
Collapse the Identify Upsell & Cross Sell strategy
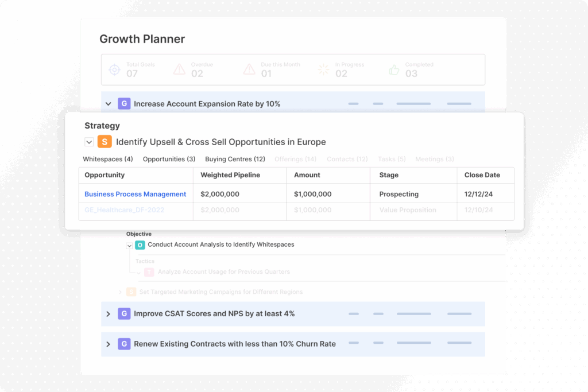point(89,142)
